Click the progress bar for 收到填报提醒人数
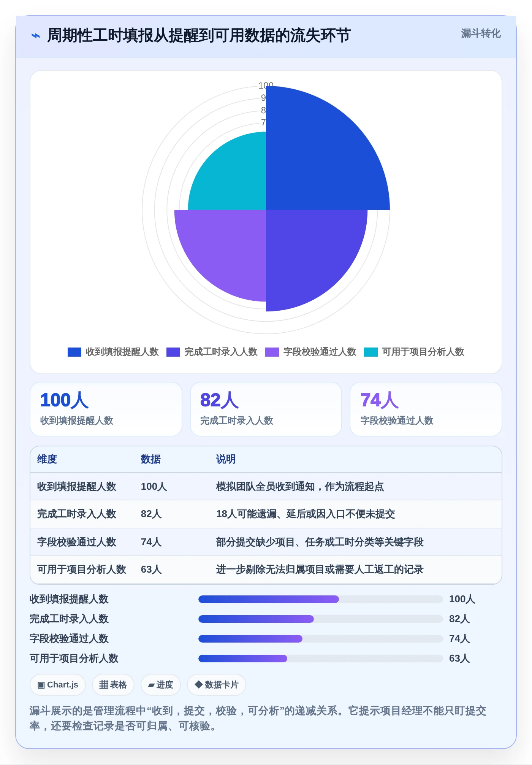Image resolution: width=532 pixels, height=765 pixels. [x=321, y=599]
